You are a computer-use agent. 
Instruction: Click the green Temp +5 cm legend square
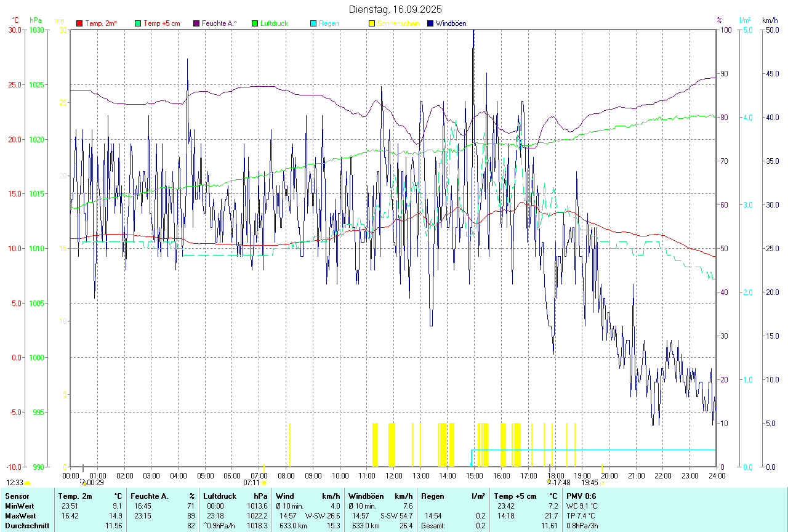pyautogui.click(x=138, y=23)
